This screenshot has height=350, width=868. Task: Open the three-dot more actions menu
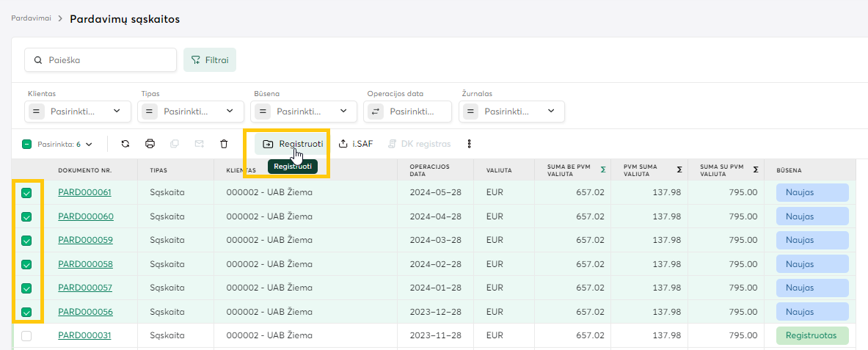click(x=469, y=144)
